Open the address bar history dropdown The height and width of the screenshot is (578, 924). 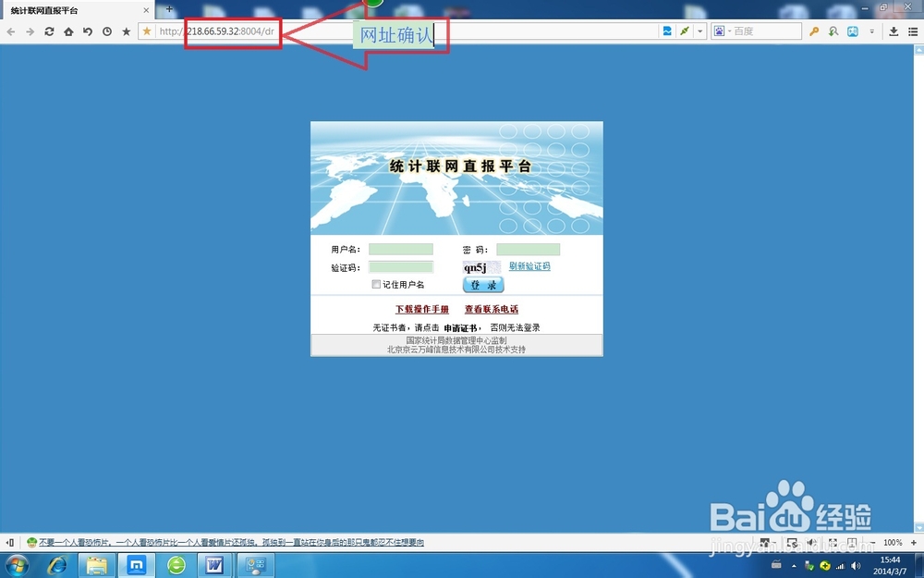coord(700,31)
